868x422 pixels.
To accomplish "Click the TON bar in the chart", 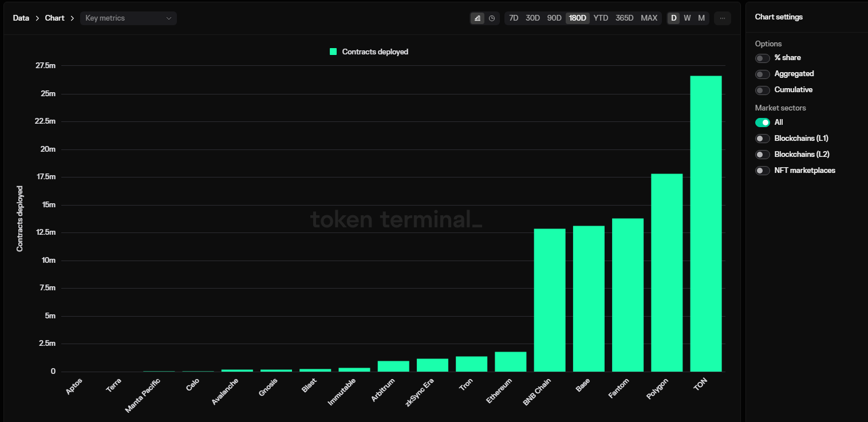I will tap(706, 224).
